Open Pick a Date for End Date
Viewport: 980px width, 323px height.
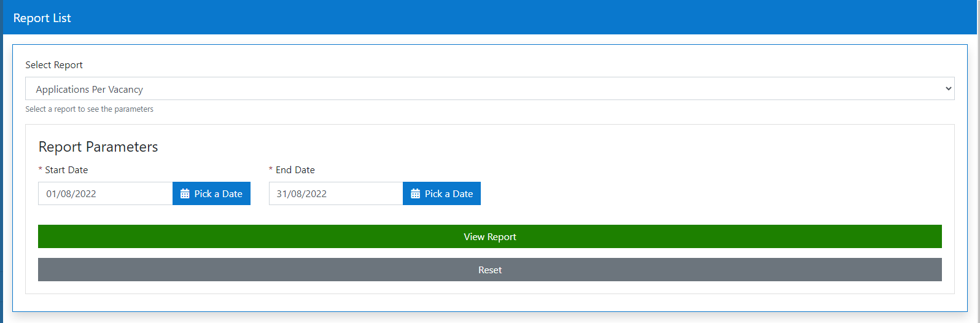pyautogui.click(x=441, y=193)
